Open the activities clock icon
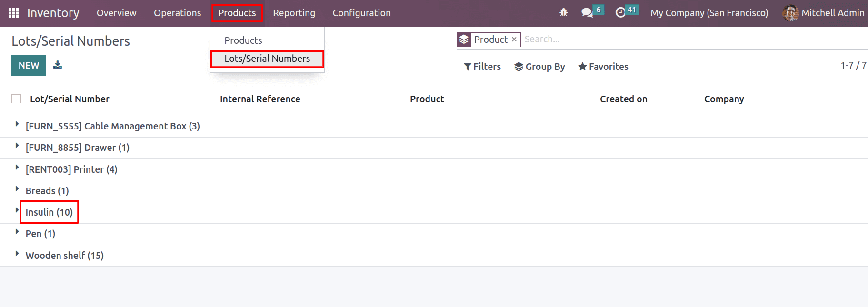868x307 pixels. [x=620, y=13]
